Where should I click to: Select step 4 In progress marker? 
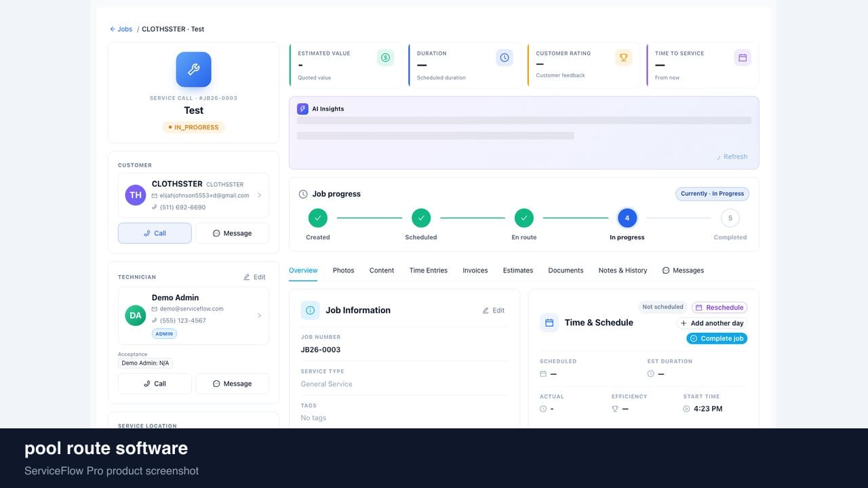click(627, 218)
